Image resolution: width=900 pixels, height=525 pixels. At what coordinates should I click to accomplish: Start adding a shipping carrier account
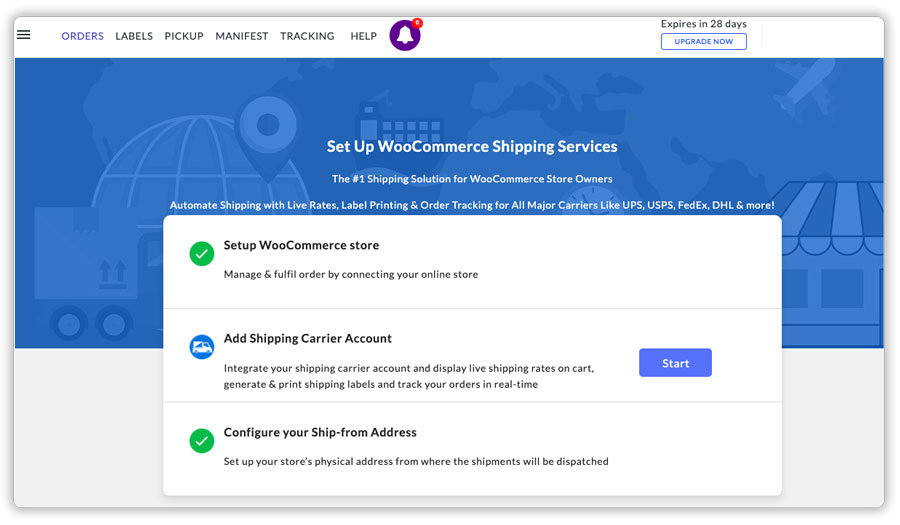coord(675,363)
